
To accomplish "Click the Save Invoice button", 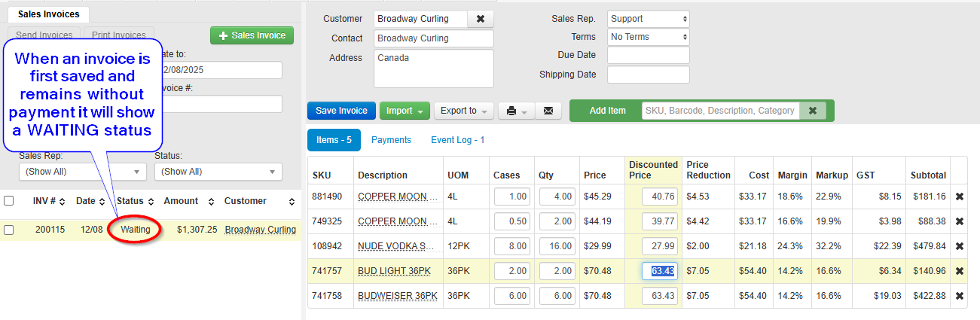I will coord(341,111).
